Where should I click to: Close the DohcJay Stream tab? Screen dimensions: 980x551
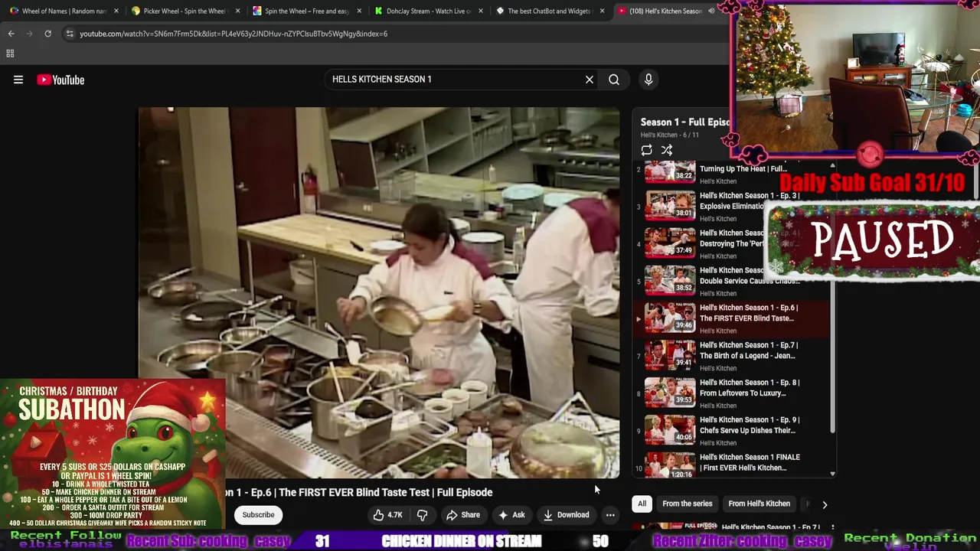coord(481,11)
